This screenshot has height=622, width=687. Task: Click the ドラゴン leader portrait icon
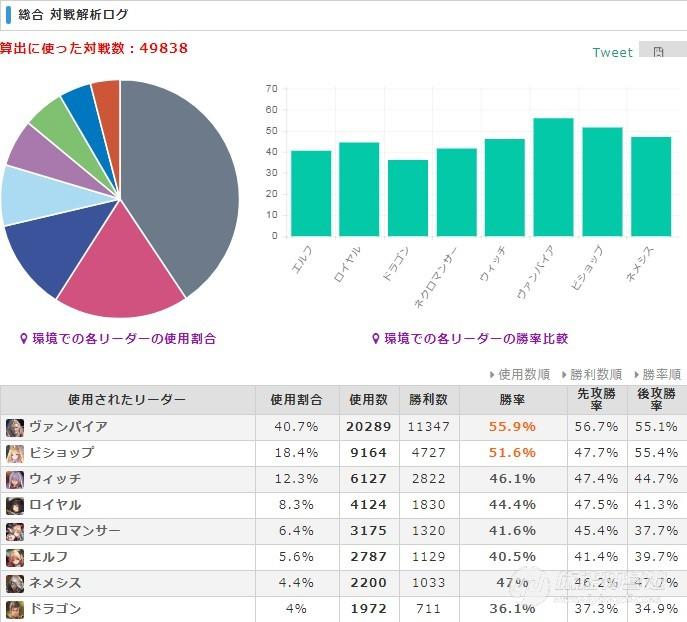click(15, 610)
